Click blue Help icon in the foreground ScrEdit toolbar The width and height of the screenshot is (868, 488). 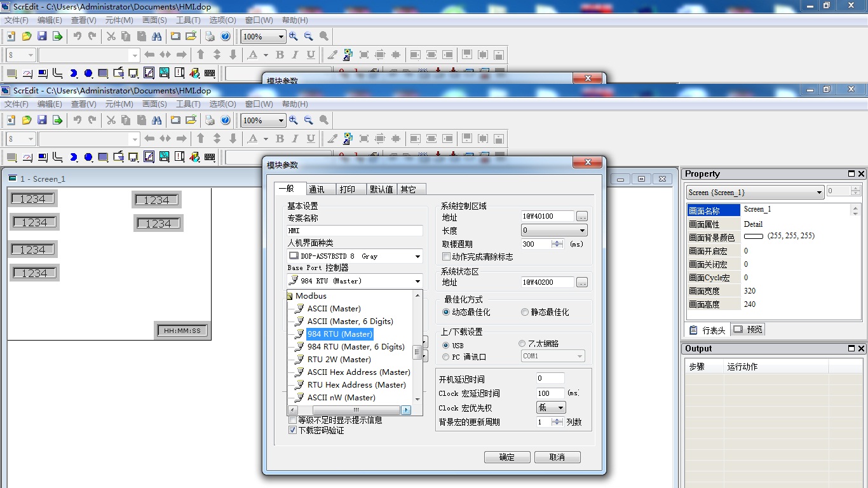click(226, 120)
